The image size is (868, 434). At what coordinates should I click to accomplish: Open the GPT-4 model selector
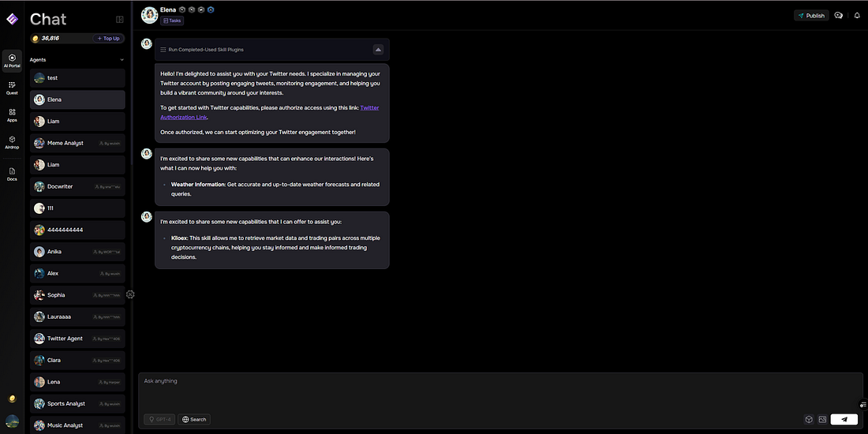click(159, 420)
